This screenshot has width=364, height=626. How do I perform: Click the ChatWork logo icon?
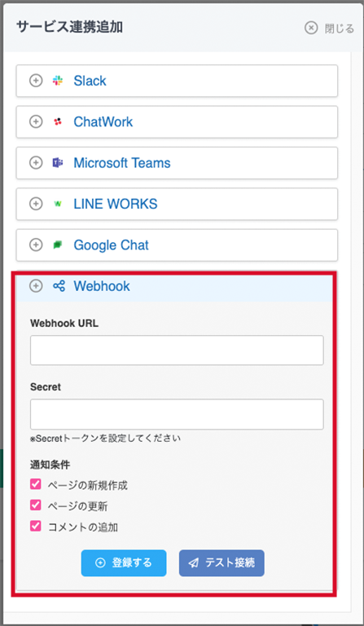[58, 121]
